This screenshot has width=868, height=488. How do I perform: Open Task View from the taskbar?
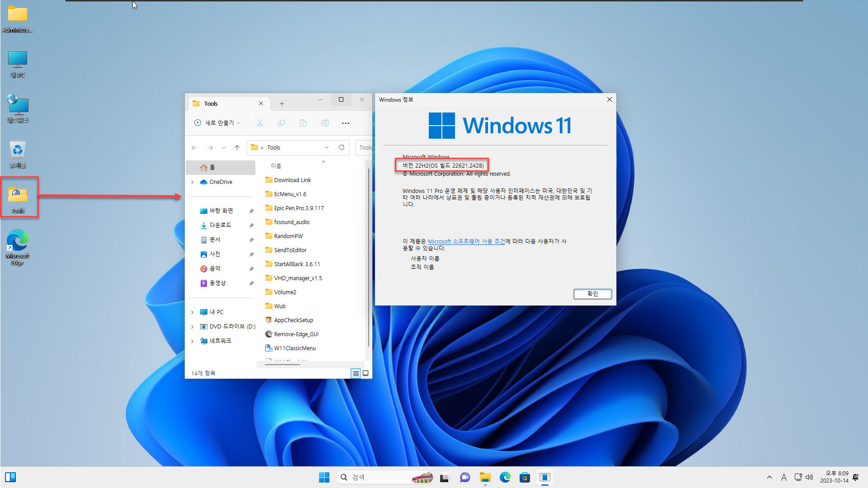pyautogui.click(x=445, y=477)
